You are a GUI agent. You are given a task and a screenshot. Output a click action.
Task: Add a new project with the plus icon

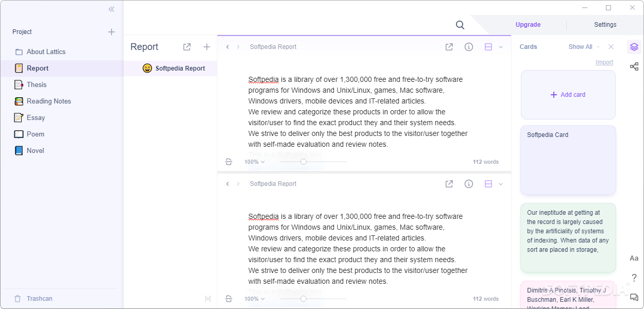[x=111, y=32]
